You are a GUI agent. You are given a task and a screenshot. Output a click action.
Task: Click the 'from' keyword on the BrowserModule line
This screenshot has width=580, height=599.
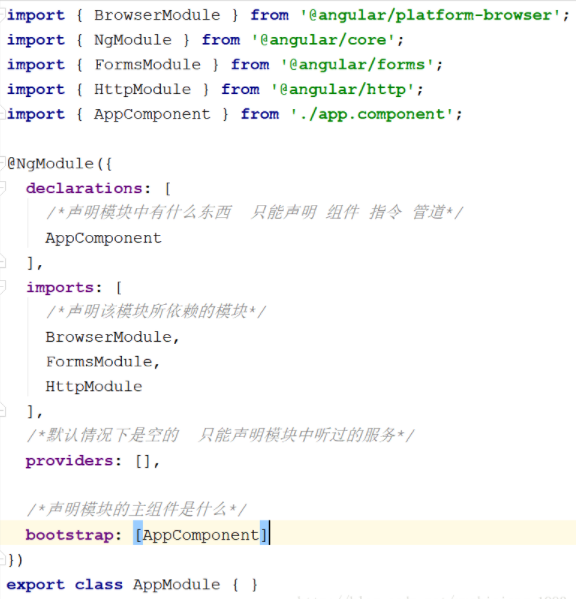269,15
